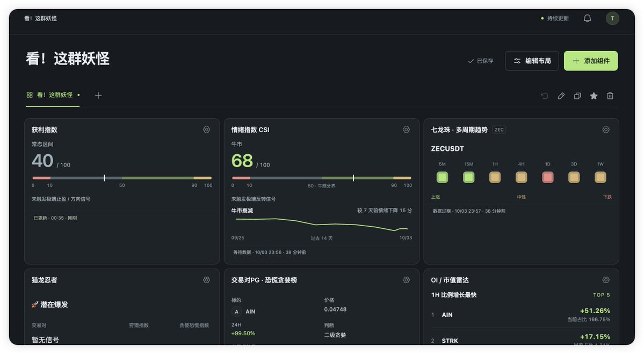Click the 1W trend square

click(x=600, y=177)
